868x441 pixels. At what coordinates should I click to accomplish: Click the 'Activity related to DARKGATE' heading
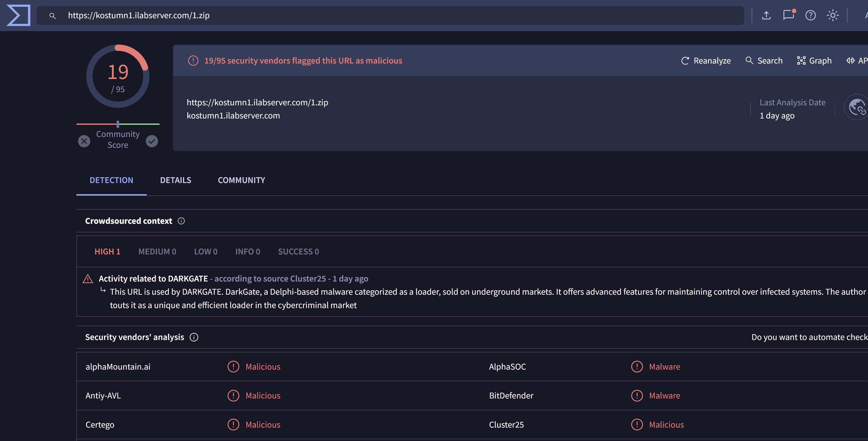coord(153,278)
